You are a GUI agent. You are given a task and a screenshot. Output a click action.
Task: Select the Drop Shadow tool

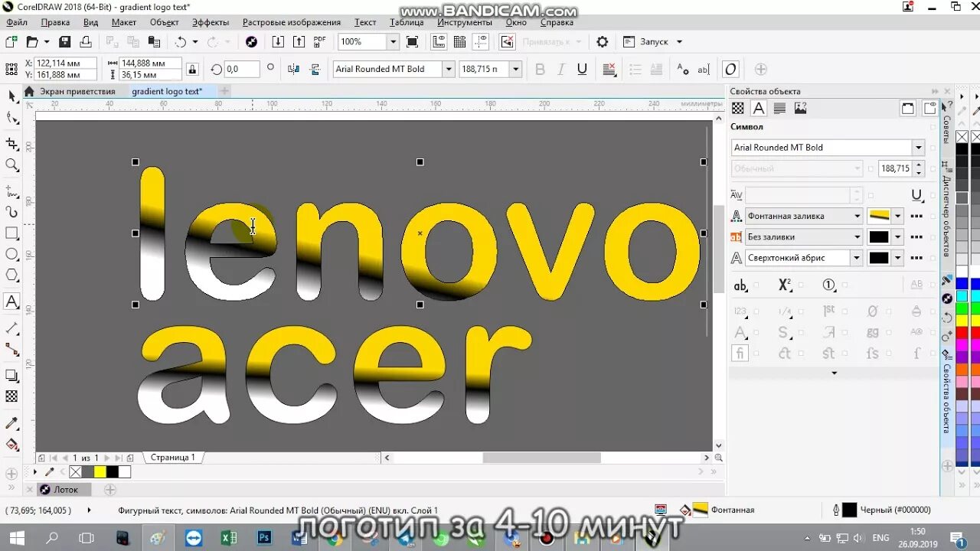pos(11,375)
